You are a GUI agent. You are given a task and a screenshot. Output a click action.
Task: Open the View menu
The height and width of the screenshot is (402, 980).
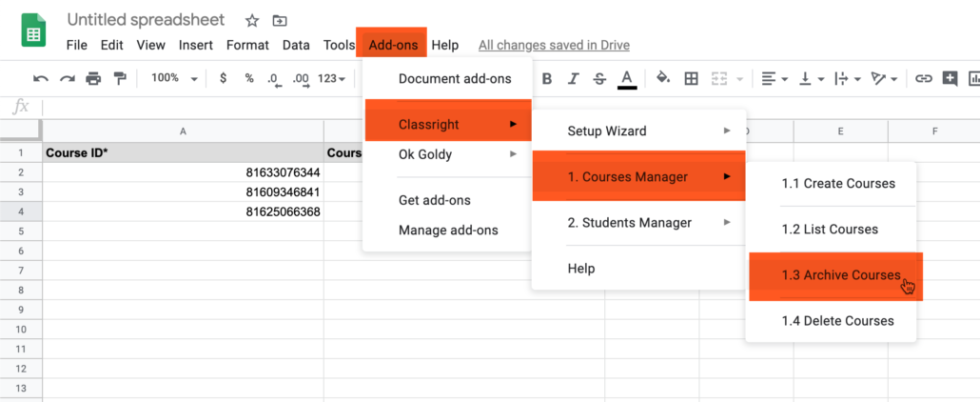pos(150,45)
